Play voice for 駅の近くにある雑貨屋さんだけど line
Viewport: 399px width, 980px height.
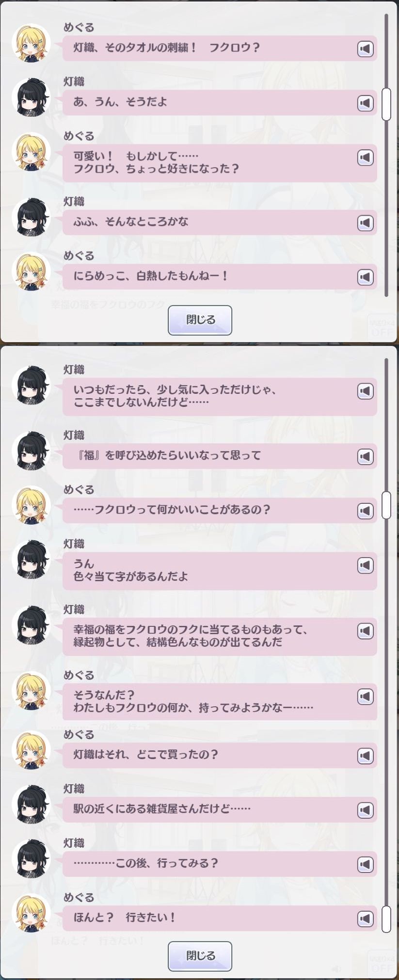pyautogui.click(x=366, y=810)
